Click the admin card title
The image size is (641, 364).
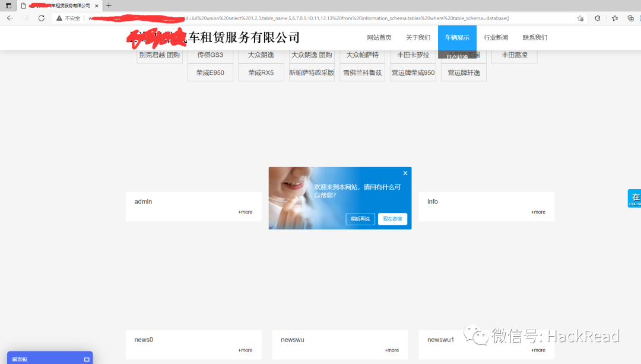pos(143,202)
